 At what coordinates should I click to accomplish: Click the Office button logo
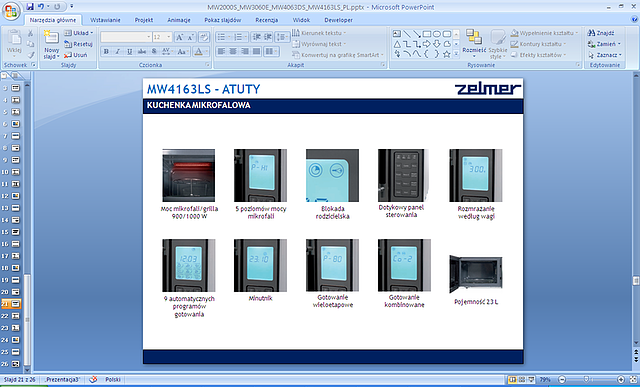(x=11, y=11)
